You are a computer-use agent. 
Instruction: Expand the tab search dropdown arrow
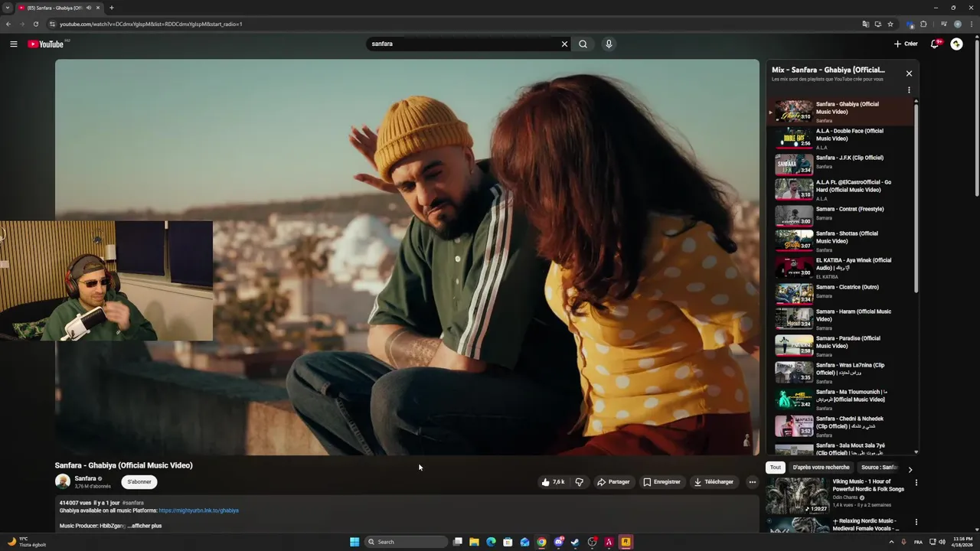(8, 8)
